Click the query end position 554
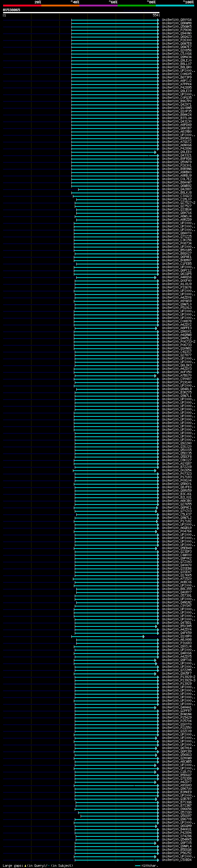Viewport: 197px width, 868px height. pyautogui.click(x=155, y=15)
